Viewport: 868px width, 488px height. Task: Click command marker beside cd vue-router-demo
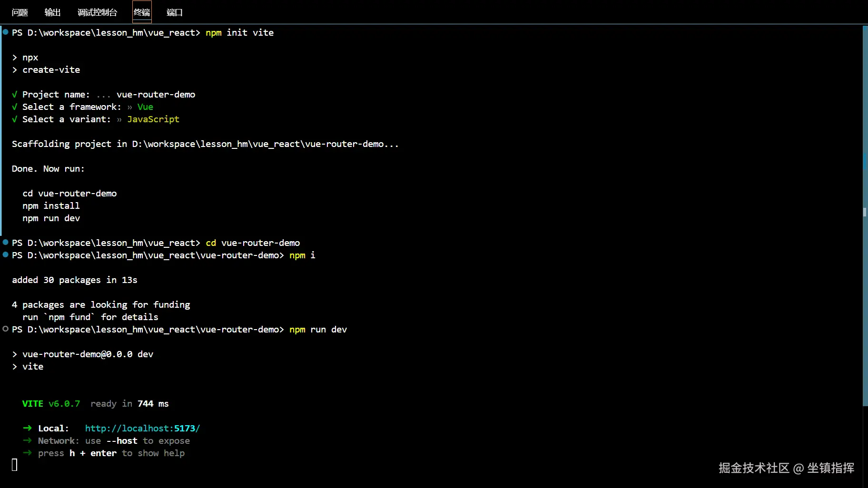pyautogui.click(x=6, y=243)
